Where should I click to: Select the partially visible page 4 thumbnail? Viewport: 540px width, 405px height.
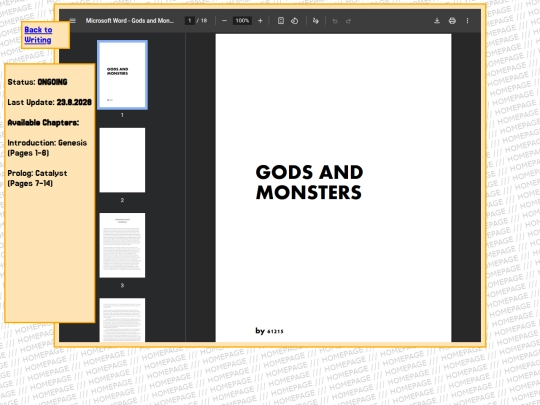point(122,320)
